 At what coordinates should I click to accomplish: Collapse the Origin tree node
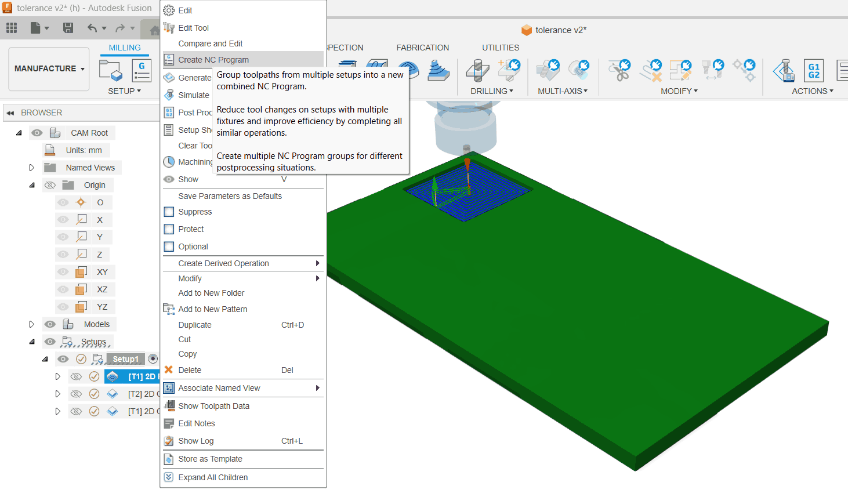click(32, 185)
